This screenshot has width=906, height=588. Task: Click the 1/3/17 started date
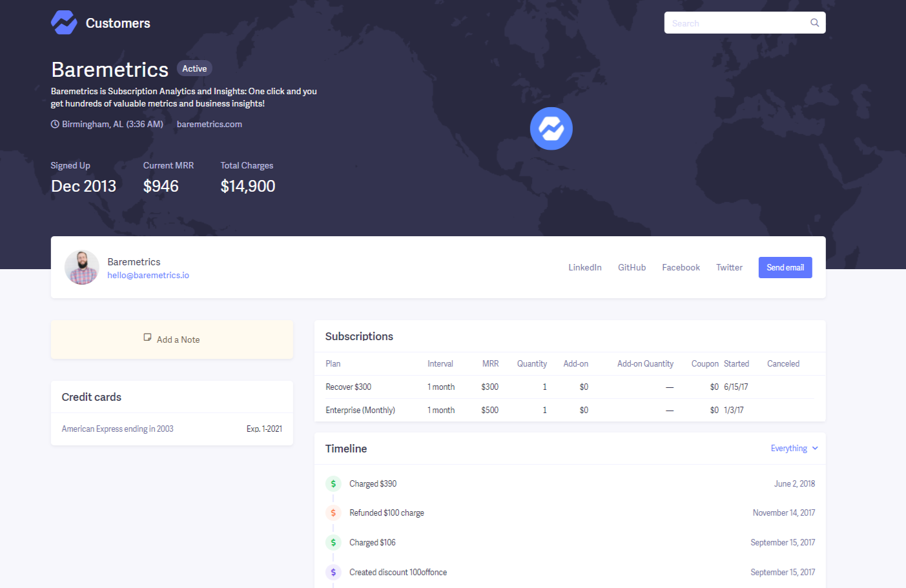pyautogui.click(x=734, y=410)
